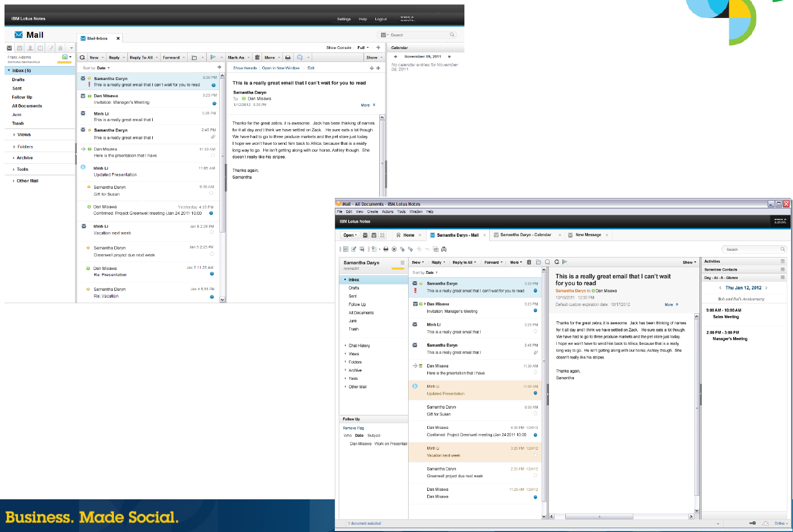Click the print icon in web mail toolbar
The image size is (793, 532).
[288, 57]
